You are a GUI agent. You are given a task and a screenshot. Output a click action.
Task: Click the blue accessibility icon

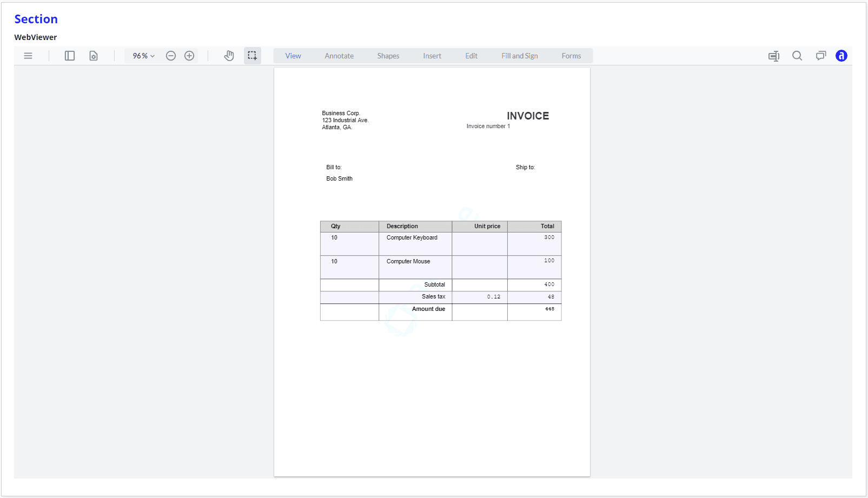(842, 56)
